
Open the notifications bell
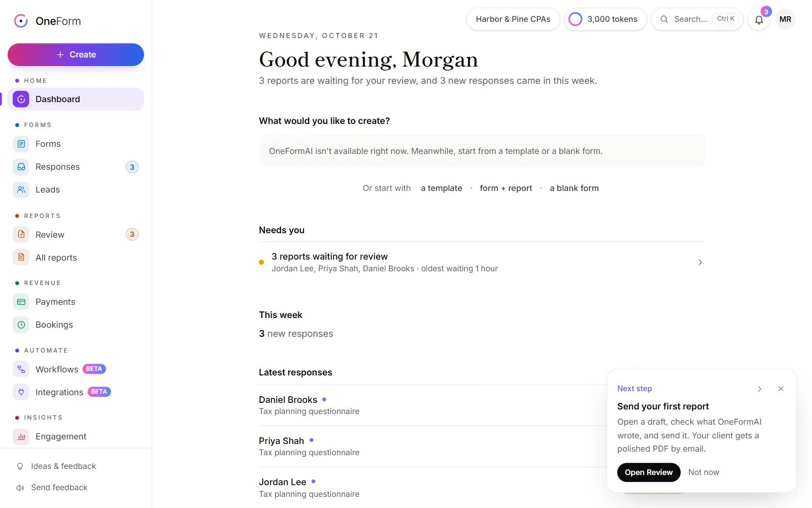(x=759, y=19)
